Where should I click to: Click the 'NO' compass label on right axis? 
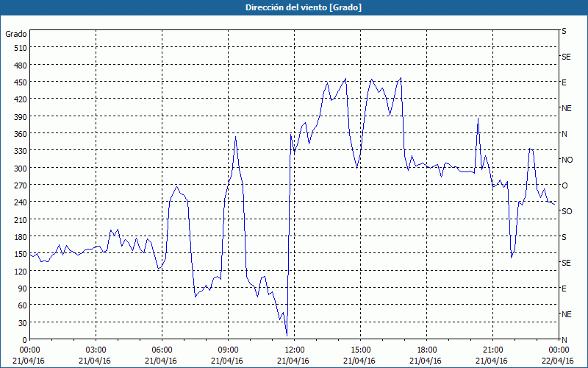coord(567,160)
